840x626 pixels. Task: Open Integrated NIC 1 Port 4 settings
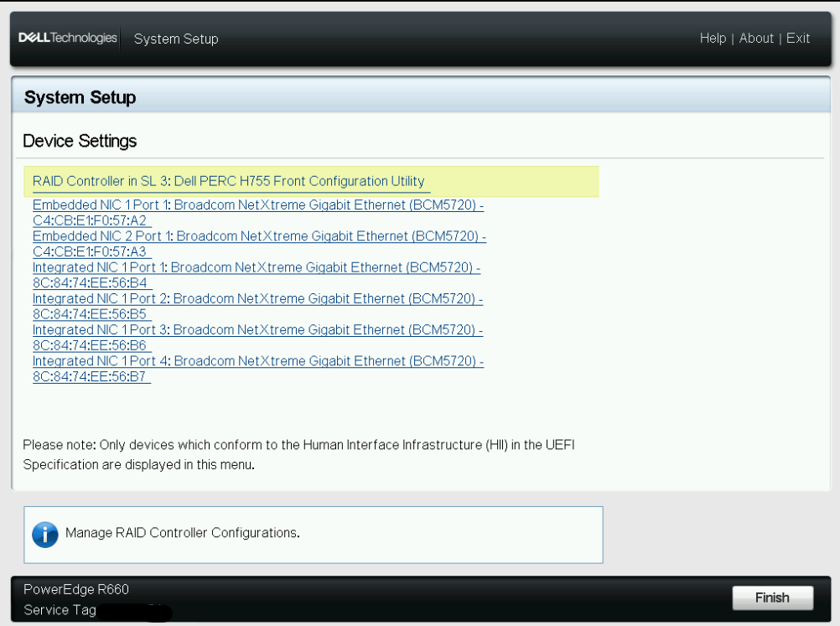[258, 369]
